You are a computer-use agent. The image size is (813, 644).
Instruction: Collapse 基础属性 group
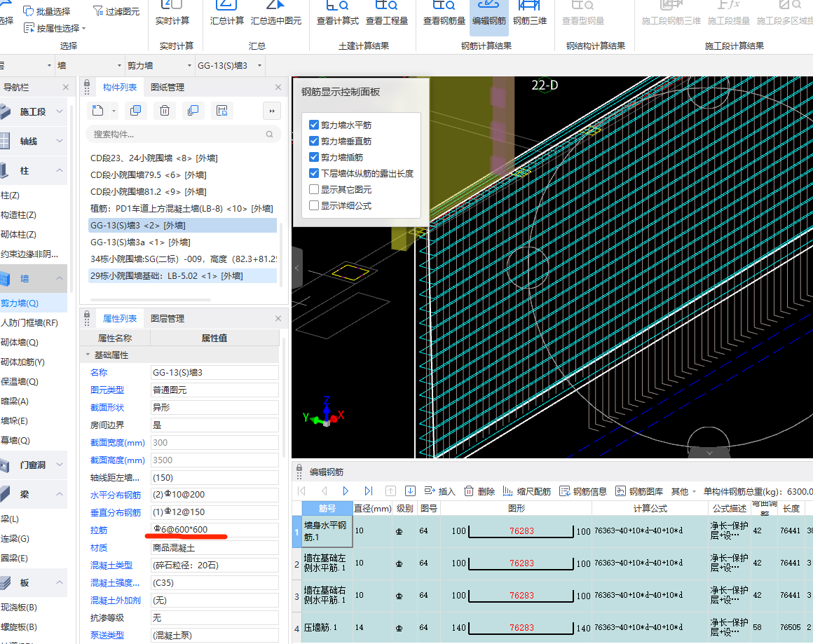point(88,355)
